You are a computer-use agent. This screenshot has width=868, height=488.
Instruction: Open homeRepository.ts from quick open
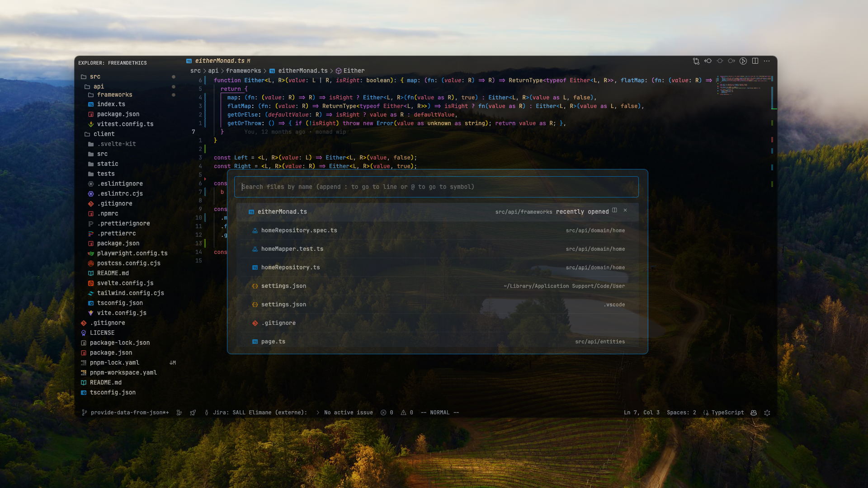click(437, 267)
